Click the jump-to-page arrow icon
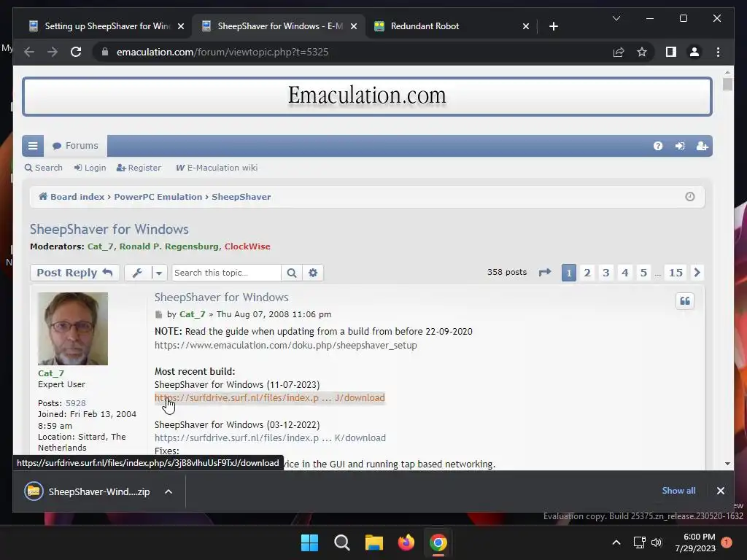The height and width of the screenshot is (560, 747). click(545, 273)
